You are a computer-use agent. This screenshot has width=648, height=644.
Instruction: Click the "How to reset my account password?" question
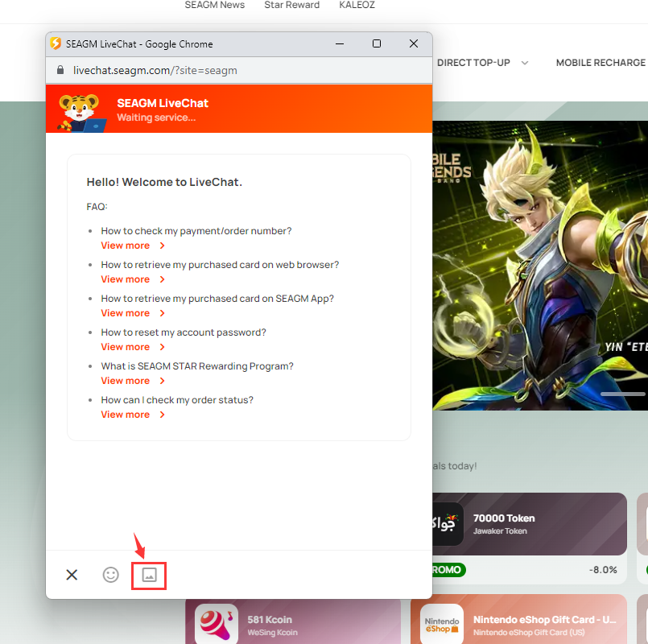pyautogui.click(x=184, y=332)
